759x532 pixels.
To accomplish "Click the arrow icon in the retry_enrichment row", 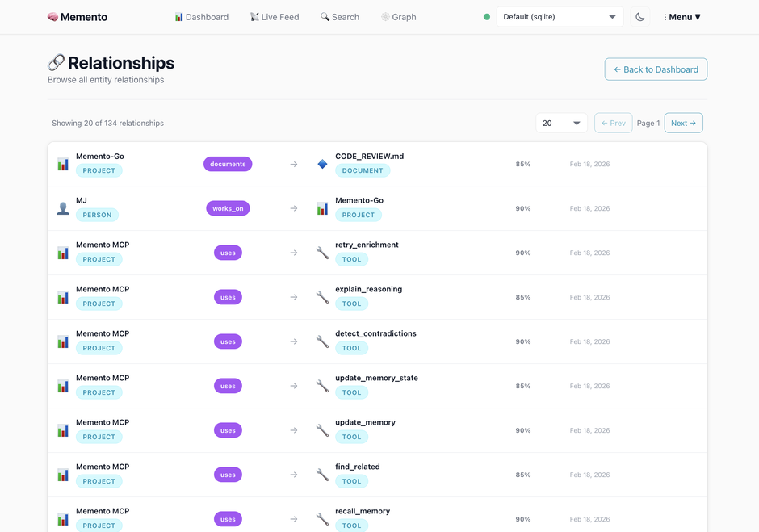I will coord(294,253).
